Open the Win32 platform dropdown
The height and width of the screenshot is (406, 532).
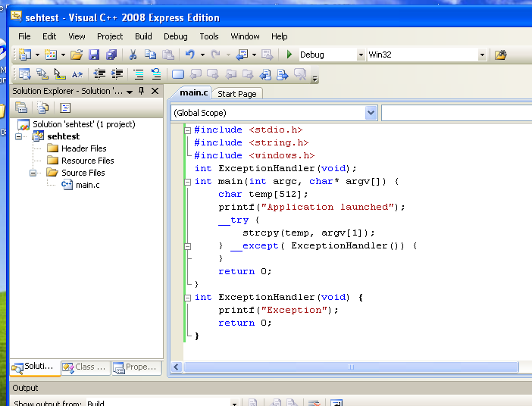coord(482,55)
